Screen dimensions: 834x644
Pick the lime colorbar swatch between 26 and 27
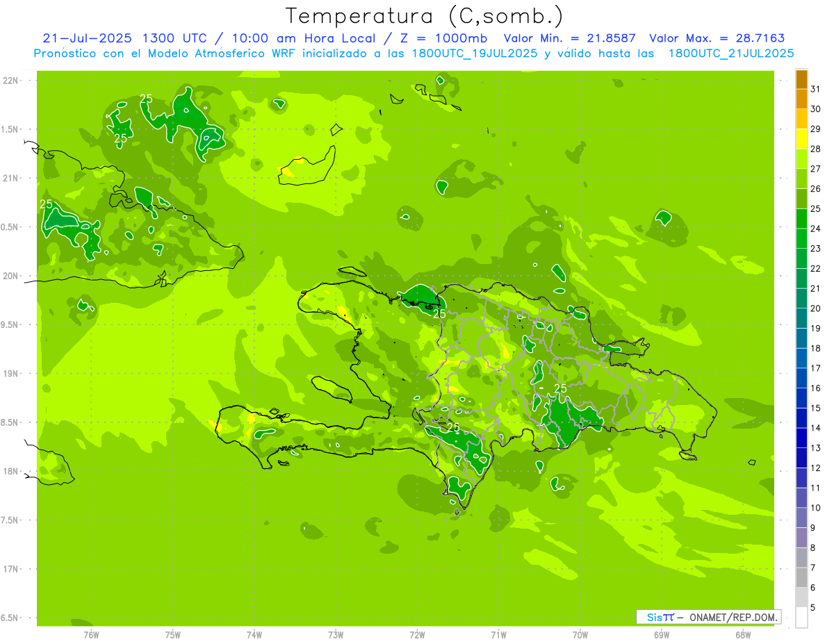pos(801,179)
